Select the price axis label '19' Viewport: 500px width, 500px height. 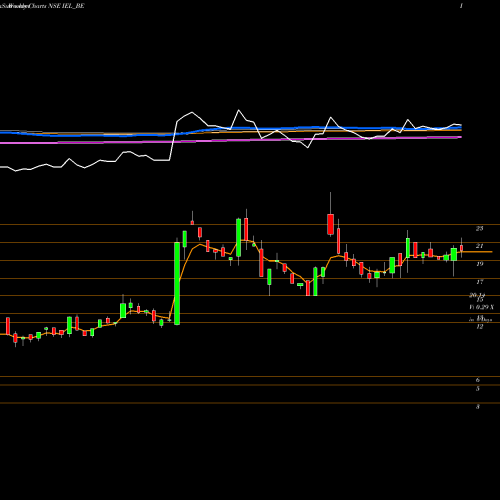(x=479, y=264)
